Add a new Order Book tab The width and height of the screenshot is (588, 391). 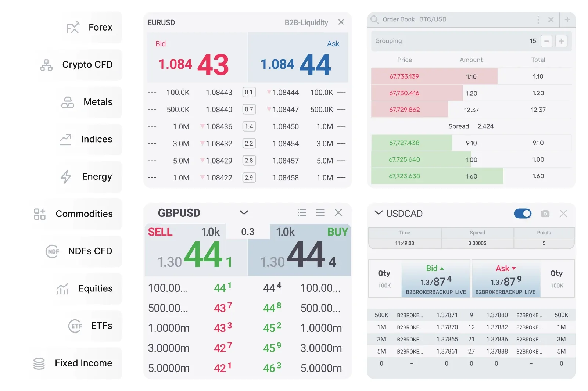pos(567,20)
